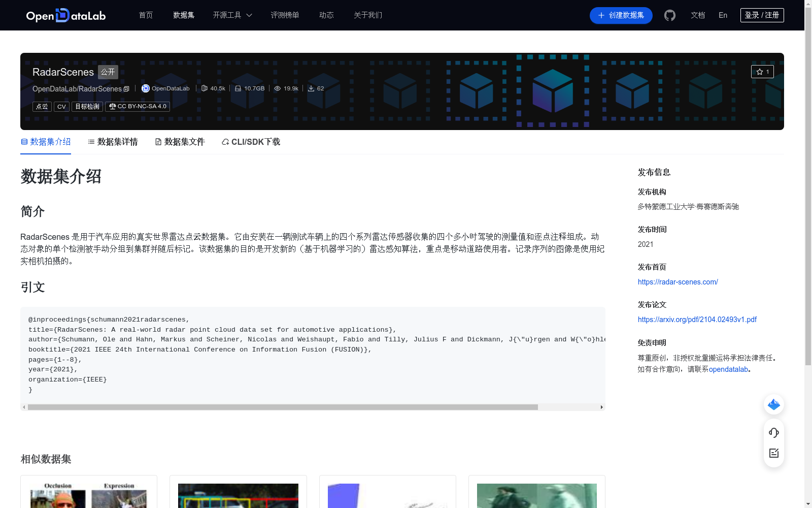Open 关于我们 in the navigation bar

point(368,15)
